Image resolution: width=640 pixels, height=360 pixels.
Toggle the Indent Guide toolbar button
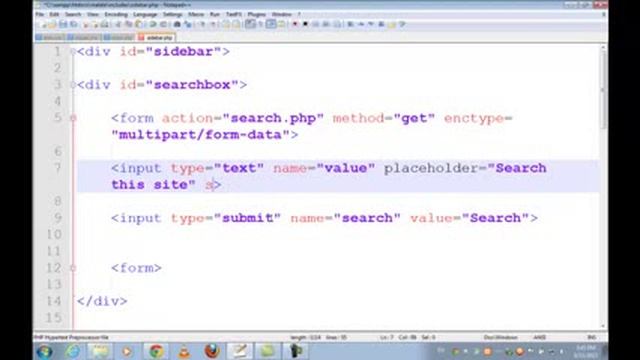270,24
